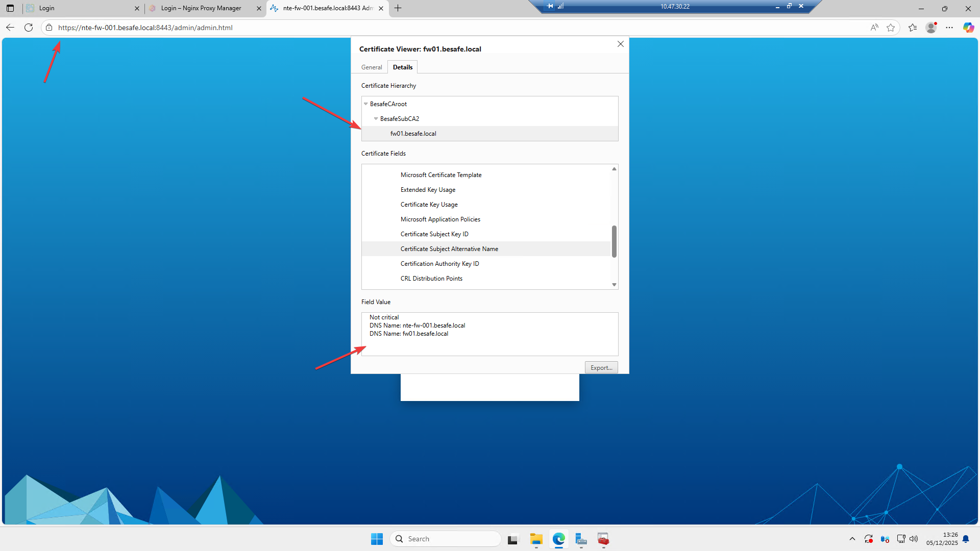980x551 pixels.
Task: Switch to the Login tab
Action: click(82, 8)
